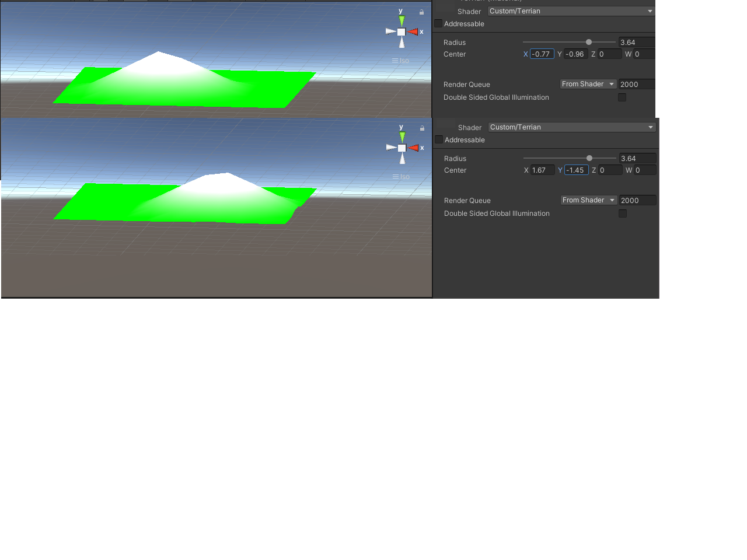747x560 pixels.
Task: Click Center Z field in panel with X 1.67
Action: 610,170
